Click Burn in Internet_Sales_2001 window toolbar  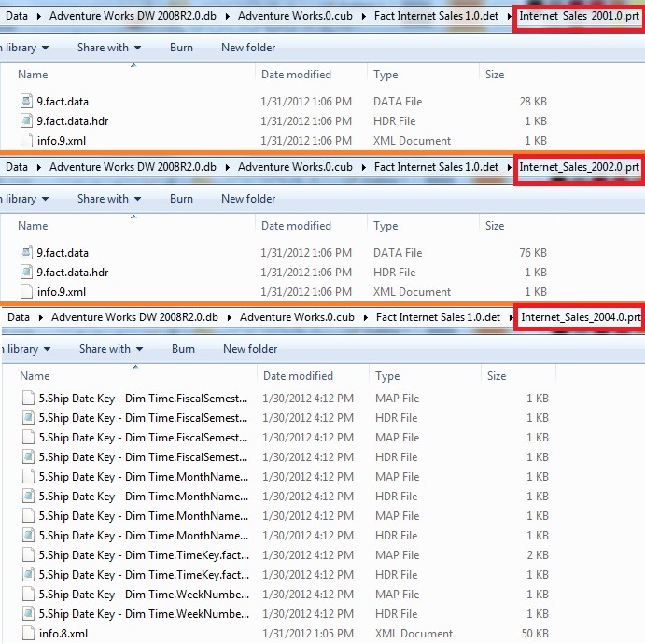coord(181,48)
